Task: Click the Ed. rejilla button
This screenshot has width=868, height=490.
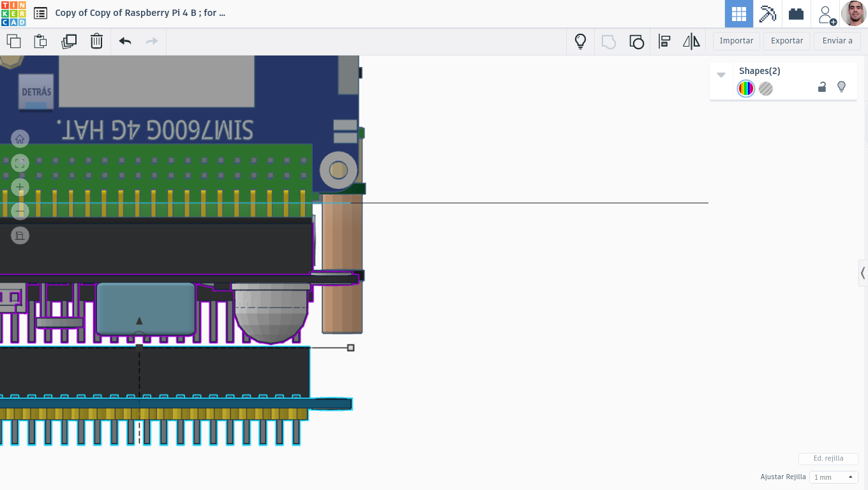Action: (828, 459)
